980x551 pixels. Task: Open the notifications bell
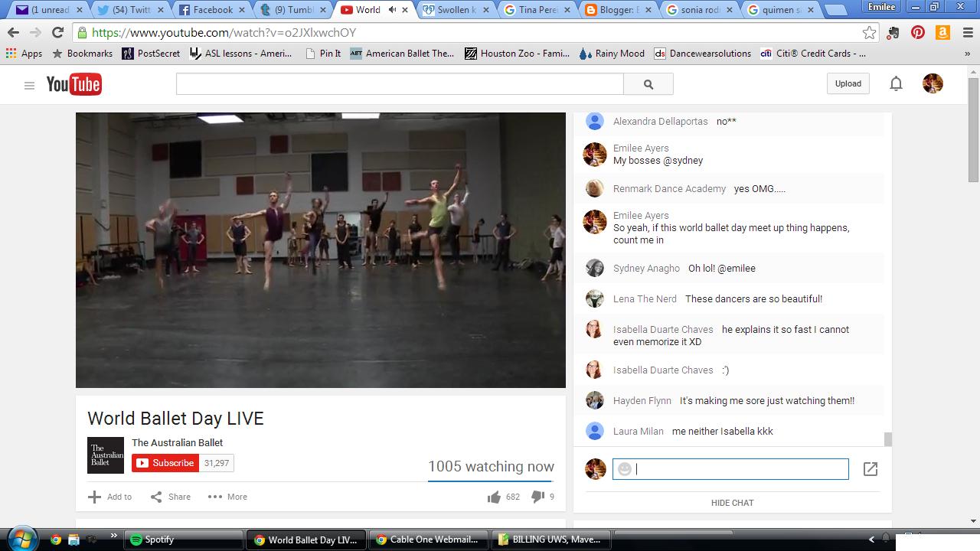pyautogui.click(x=896, y=84)
